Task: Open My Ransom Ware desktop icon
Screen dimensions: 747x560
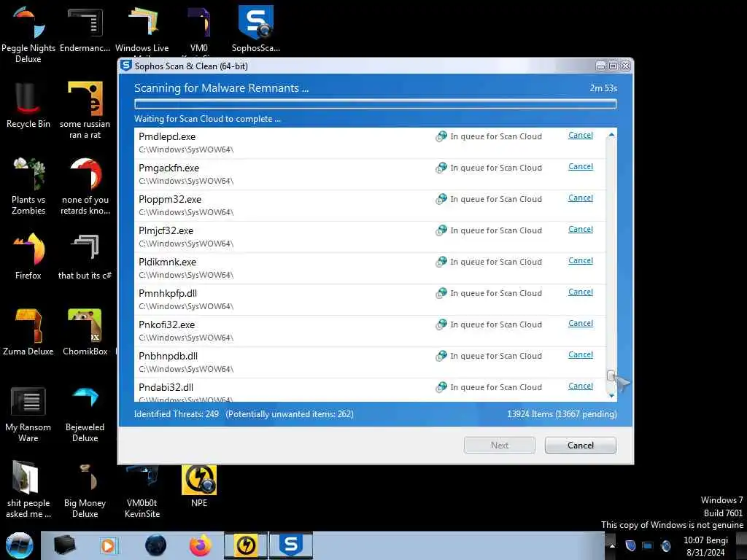Action: click(28, 414)
